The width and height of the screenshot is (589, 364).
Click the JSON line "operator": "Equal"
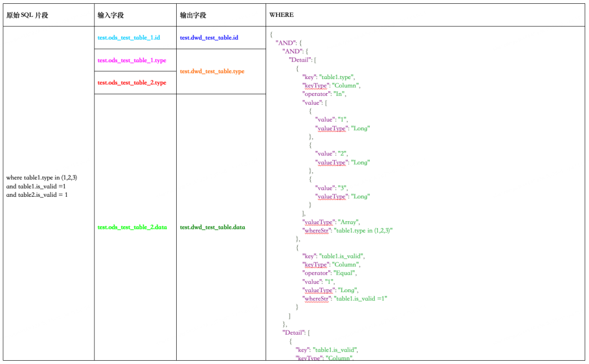click(329, 273)
